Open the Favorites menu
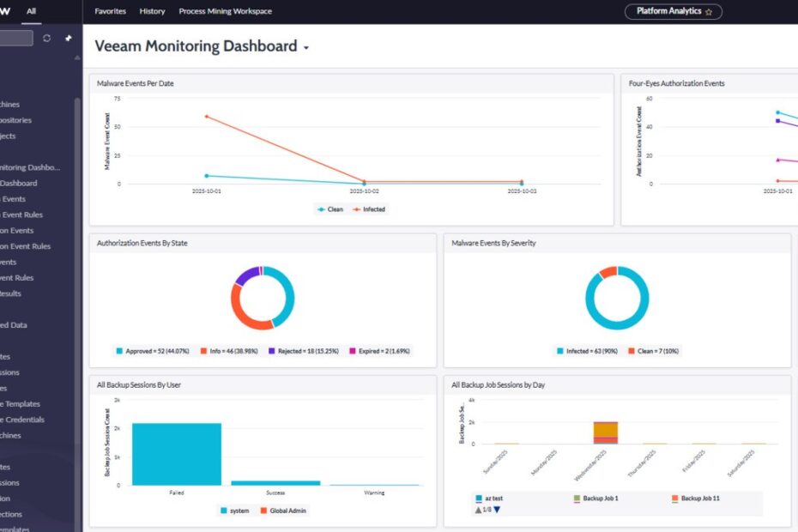Viewport: 798px width, 532px height. [110, 12]
